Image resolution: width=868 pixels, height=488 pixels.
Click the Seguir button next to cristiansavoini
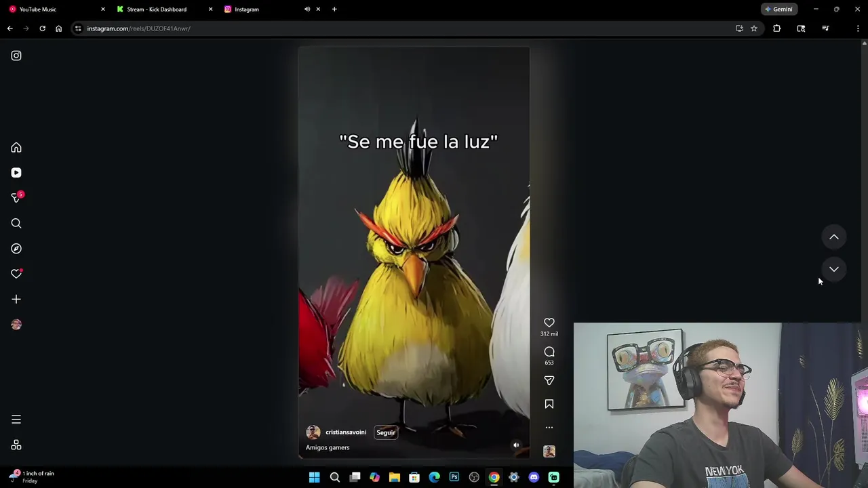(x=386, y=432)
